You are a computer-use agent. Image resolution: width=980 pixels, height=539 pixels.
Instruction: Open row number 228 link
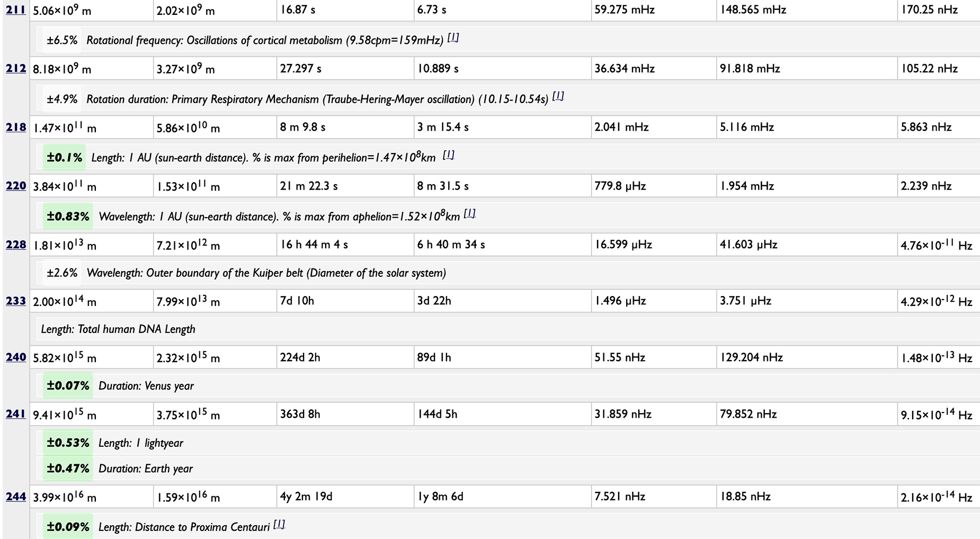(x=16, y=245)
